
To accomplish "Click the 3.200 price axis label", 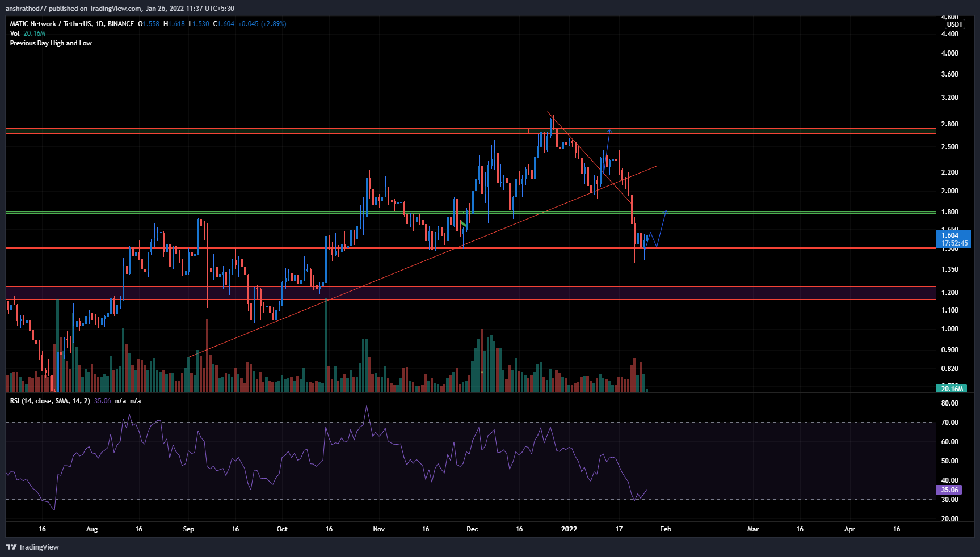I will pyautogui.click(x=949, y=98).
